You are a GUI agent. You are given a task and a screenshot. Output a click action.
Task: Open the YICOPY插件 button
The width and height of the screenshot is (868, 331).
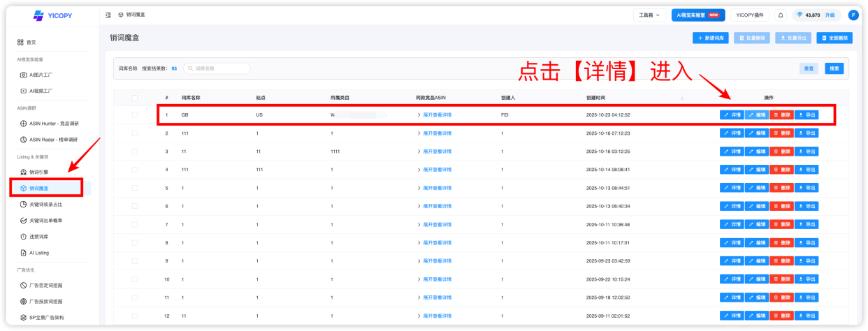point(750,15)
